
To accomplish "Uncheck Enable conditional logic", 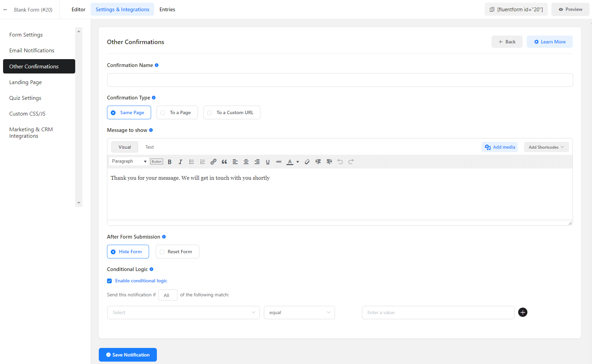I will click(109, 281).
